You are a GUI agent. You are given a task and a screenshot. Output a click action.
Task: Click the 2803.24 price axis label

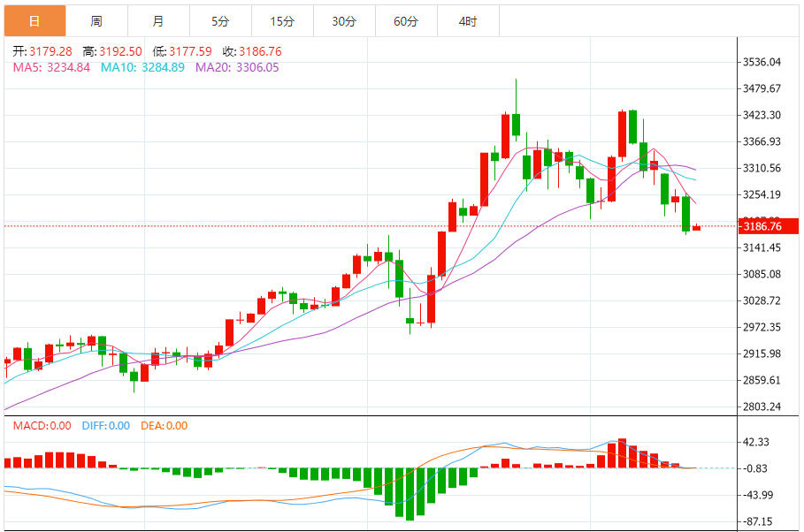(x=762, y=407)
